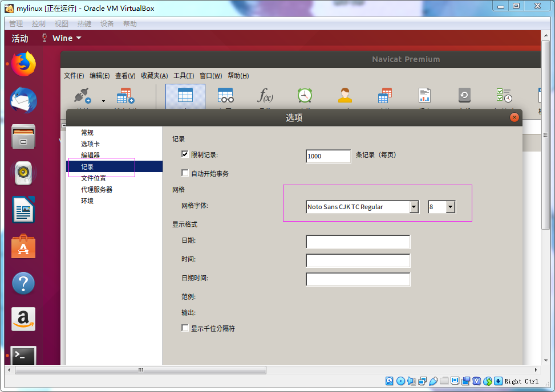Viewport: 555px width, 392px height.
Task: Open the VirtualBox 管理 menu
Action: coord(16,24)
